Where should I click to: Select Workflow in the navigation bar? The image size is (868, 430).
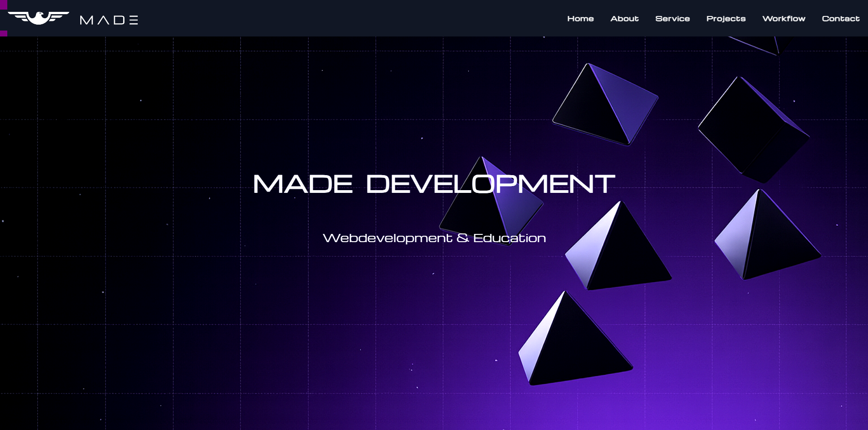[x=784, y=19]
